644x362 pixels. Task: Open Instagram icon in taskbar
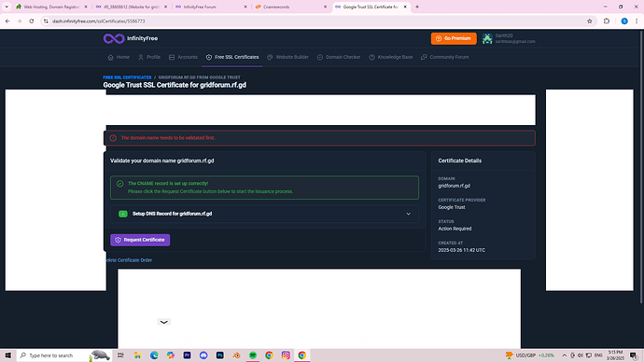point(286,355)
